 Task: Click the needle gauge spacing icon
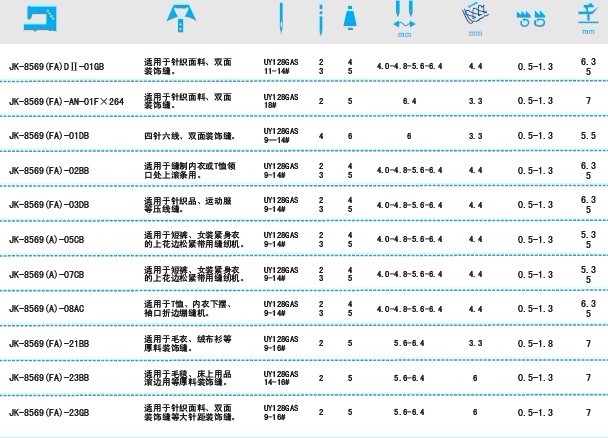pyautogui.click(x=403, y=18)
